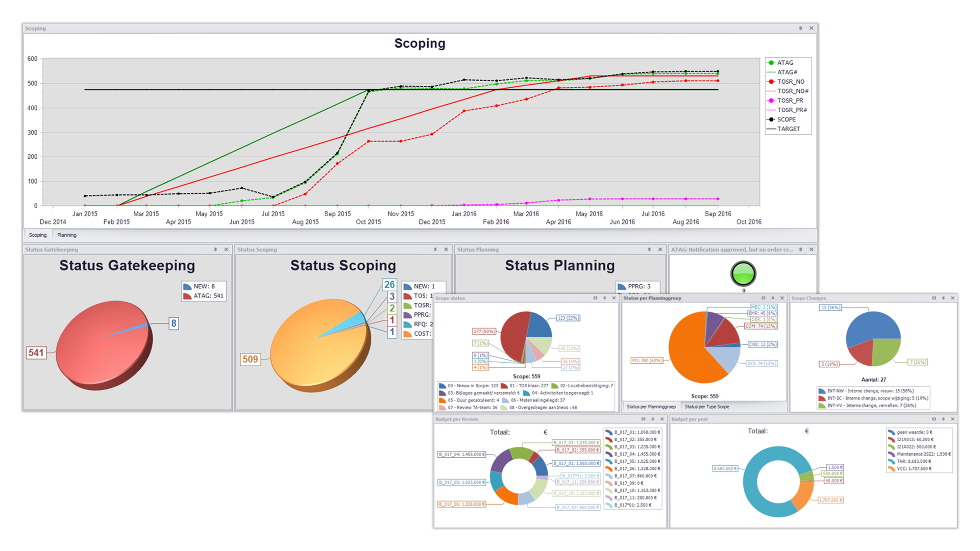Image resolution: width=980 pixels, height=551 pixels.
Task: Click the TOSR_NO legend marker
Action: pos(771,82)
